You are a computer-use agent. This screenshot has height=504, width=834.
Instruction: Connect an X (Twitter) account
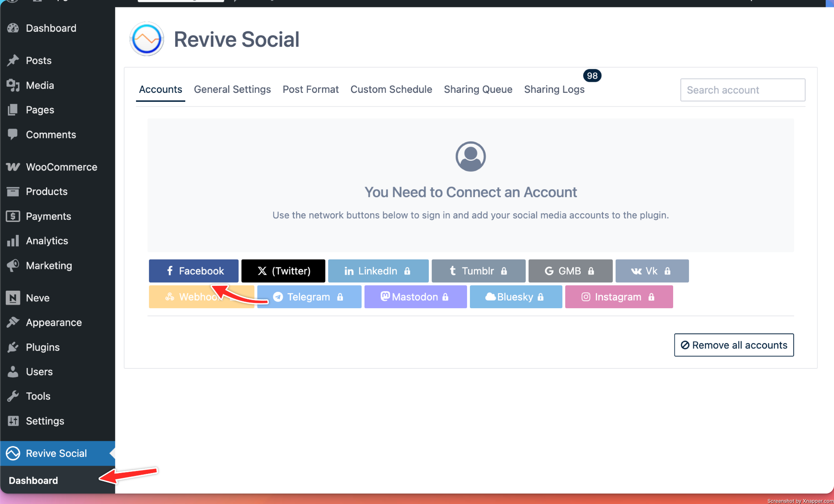[283, 271]
